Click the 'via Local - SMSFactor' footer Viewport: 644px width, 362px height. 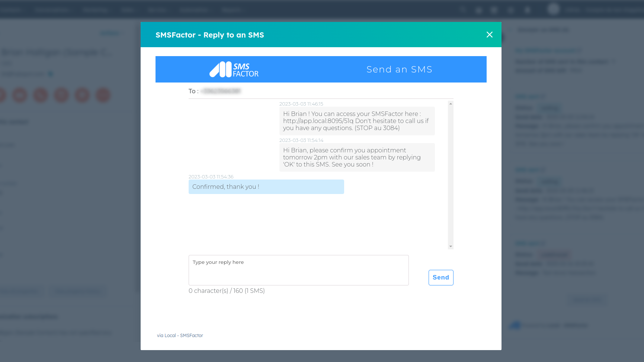click(x=180, y=335)
